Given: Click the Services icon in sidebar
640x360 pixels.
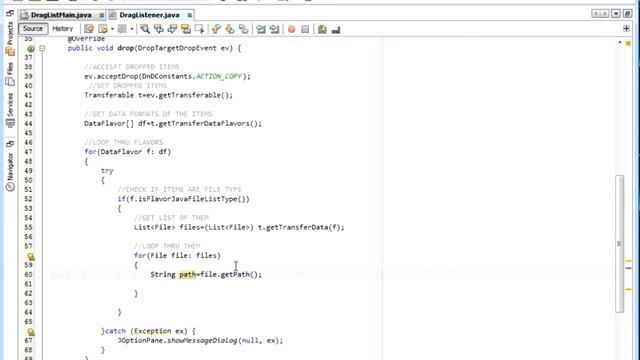Looking at the screenshot, I should coord(10,123).
